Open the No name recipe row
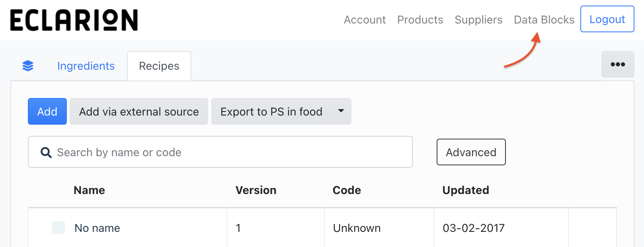This screenshot has width=644, height=247. pos(98,228)
